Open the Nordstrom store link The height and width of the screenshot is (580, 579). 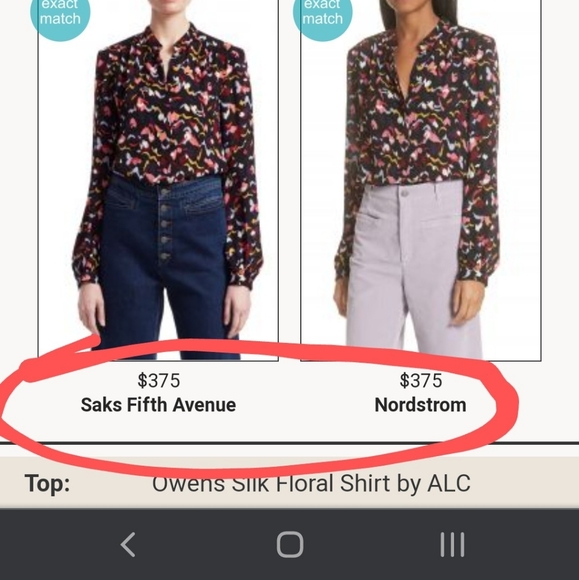(420, 405)
